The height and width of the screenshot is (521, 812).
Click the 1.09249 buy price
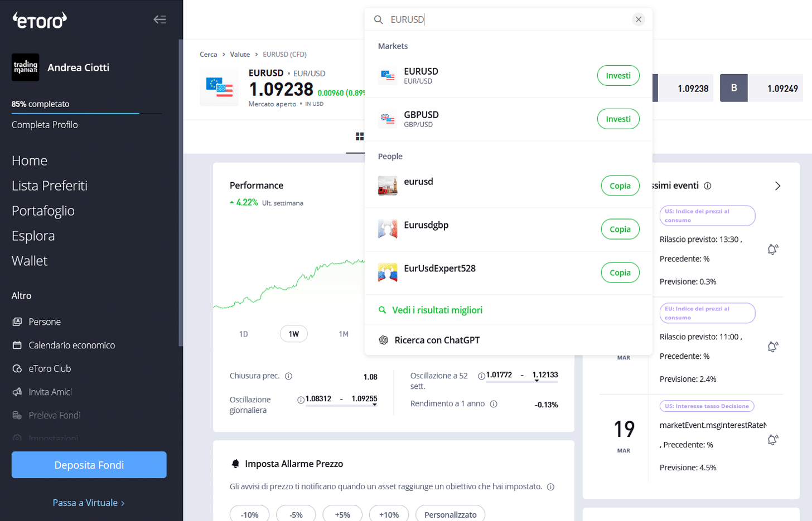coord(782,89)
